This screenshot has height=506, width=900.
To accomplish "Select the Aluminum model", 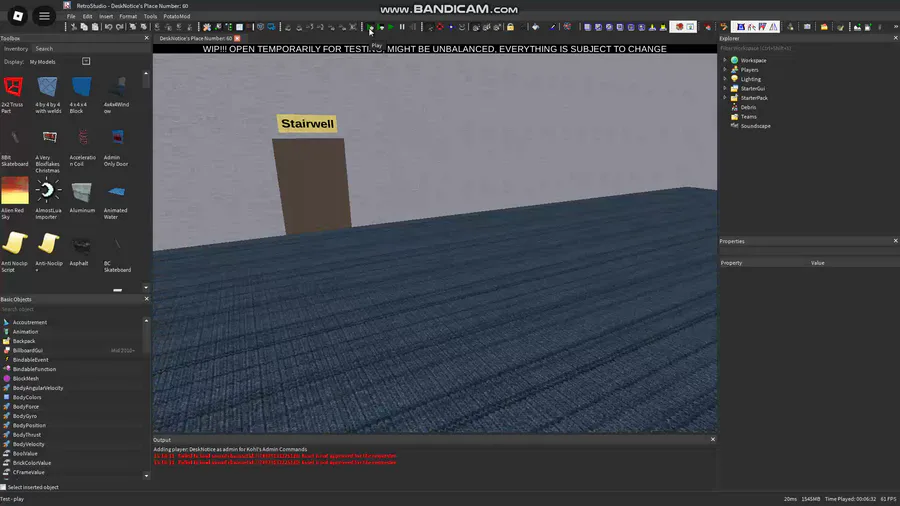I will 82,197.
